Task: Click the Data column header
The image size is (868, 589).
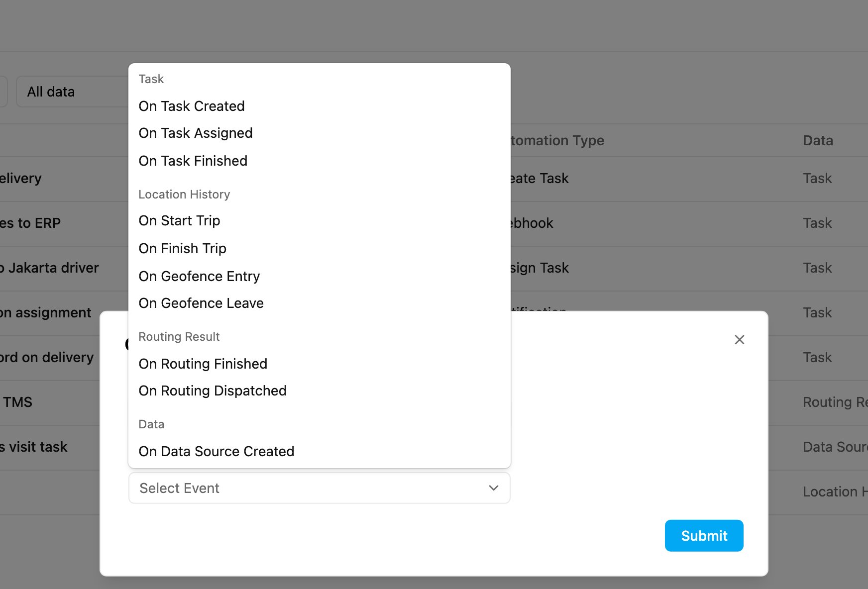Action: (818, 140)
